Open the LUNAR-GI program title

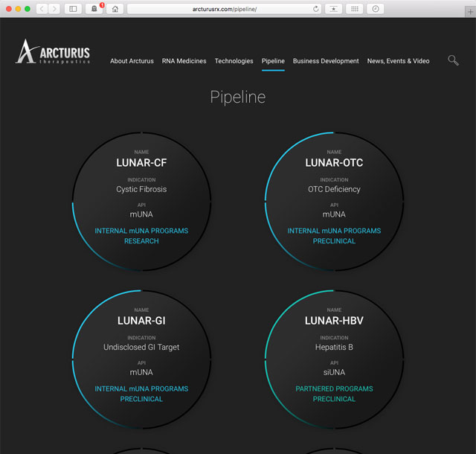tap(141, 321)
